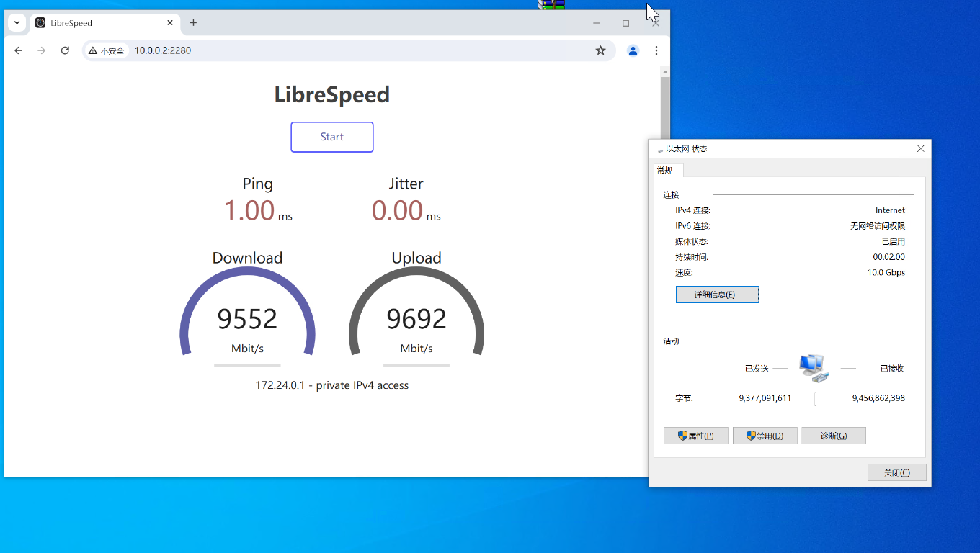Go back using browser back arrow

(x=19, y=50)
